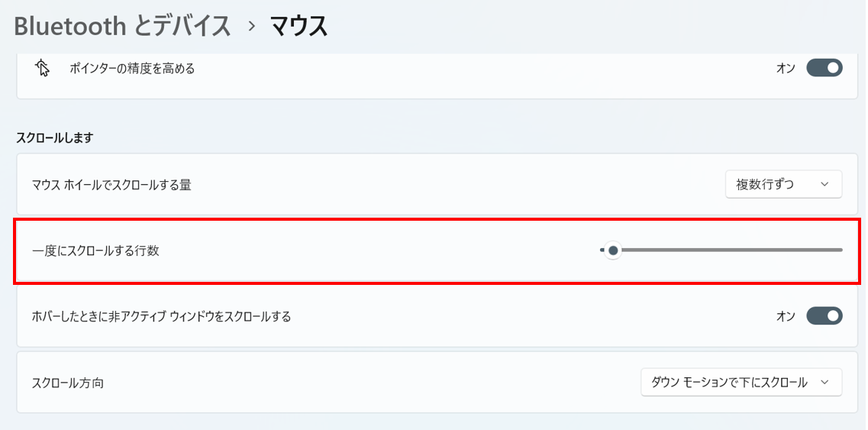Click the chevron arrow in 複数行ずつ box

pos(824,184)
